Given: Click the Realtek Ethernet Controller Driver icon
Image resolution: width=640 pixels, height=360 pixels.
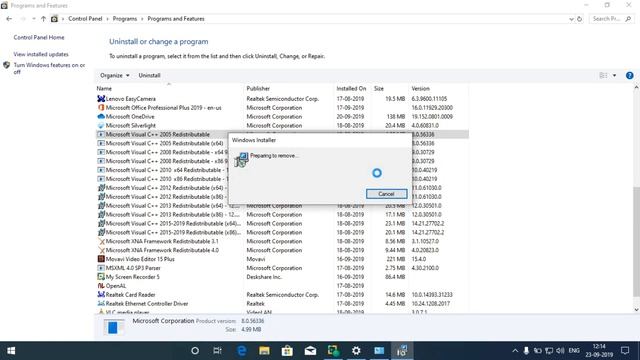Looking at the screenshot, I should [101, 304].
